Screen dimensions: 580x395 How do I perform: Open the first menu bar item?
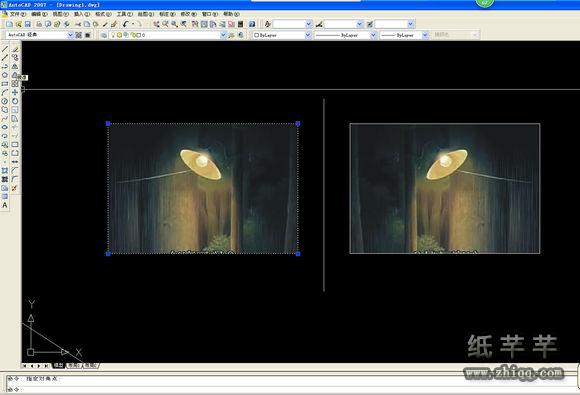pyautogui.click(x=17, y=14)
